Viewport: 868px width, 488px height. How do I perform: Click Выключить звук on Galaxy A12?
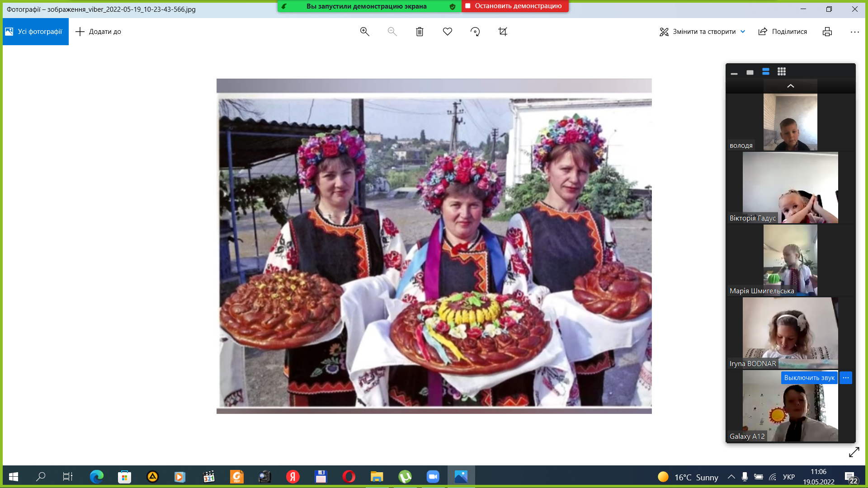tap(809, 378)
